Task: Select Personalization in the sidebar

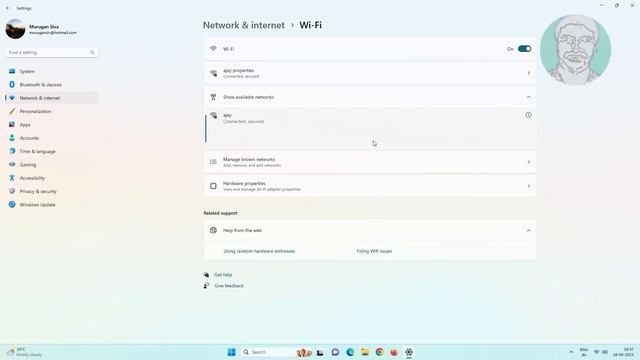Action: tap(52, 111)
